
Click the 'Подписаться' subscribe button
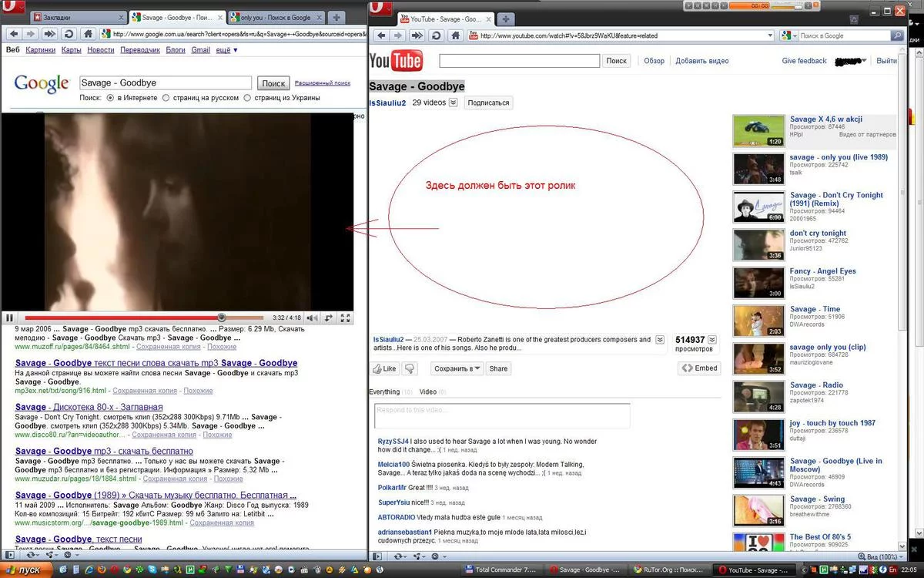click(x=488, y=102)
